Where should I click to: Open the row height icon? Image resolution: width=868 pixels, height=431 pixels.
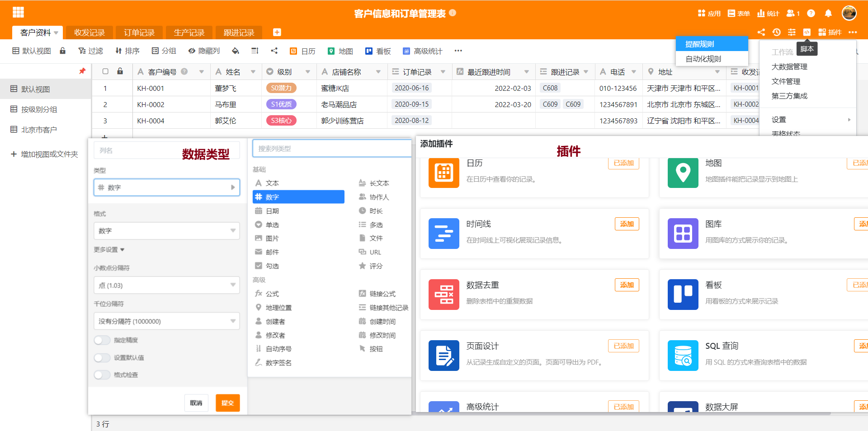coord(255,51)
